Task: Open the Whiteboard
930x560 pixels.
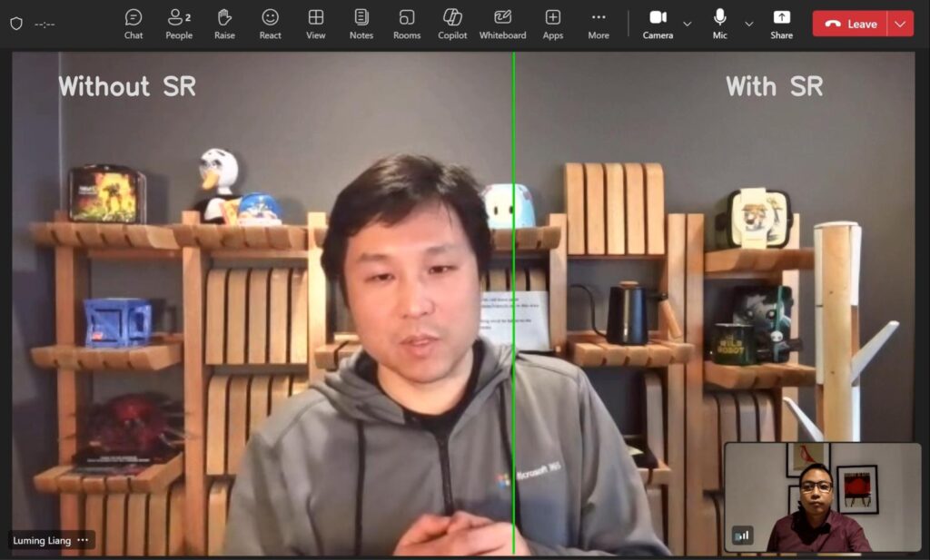Action: click(502, 23)
